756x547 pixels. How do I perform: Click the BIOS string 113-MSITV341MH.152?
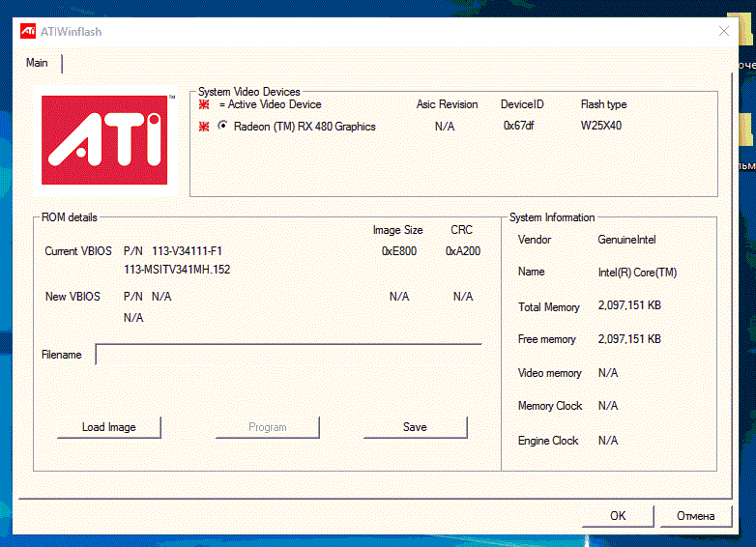point(177,270)
